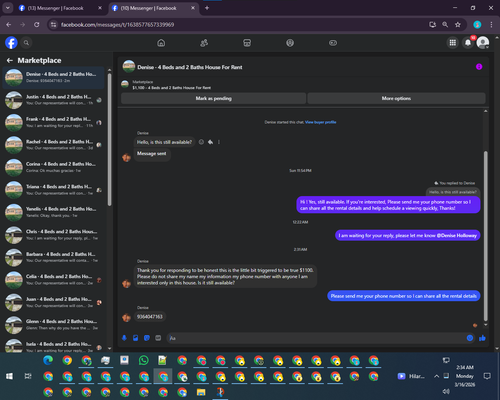
Task: Open the View buyer profile link
Action: click(321, 122)
